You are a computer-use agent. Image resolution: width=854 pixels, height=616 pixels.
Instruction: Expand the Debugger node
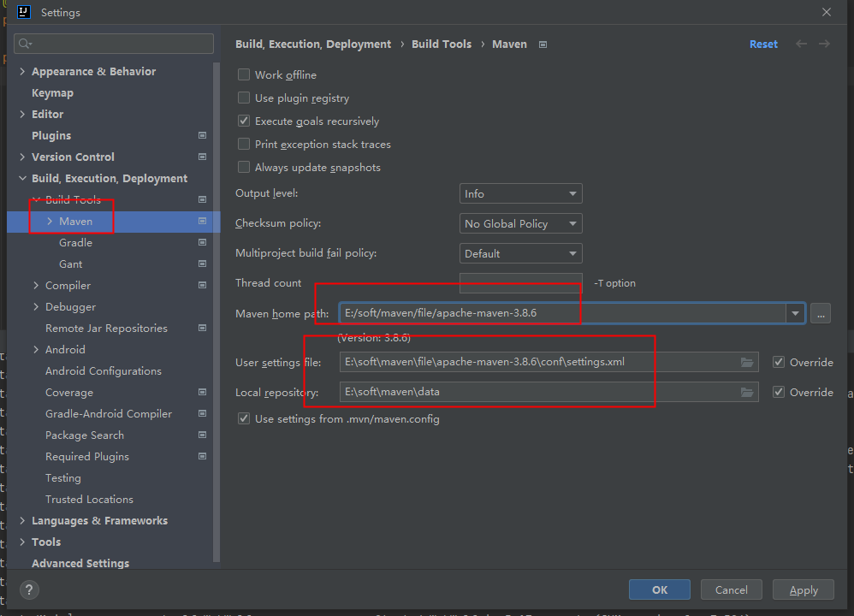point(36,306)
